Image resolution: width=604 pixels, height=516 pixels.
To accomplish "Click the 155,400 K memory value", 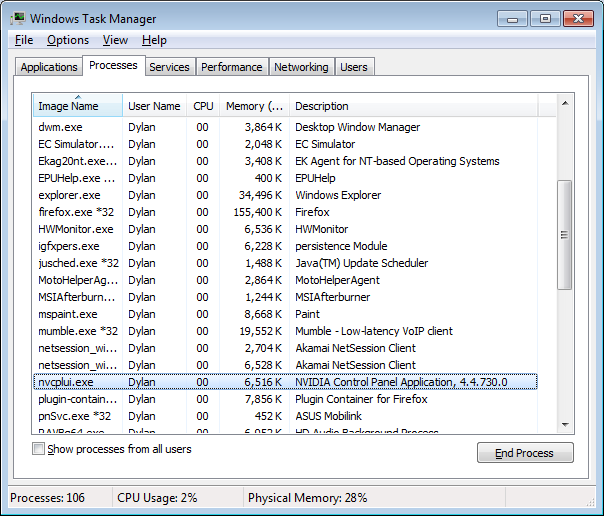I will tap(258, 212).
